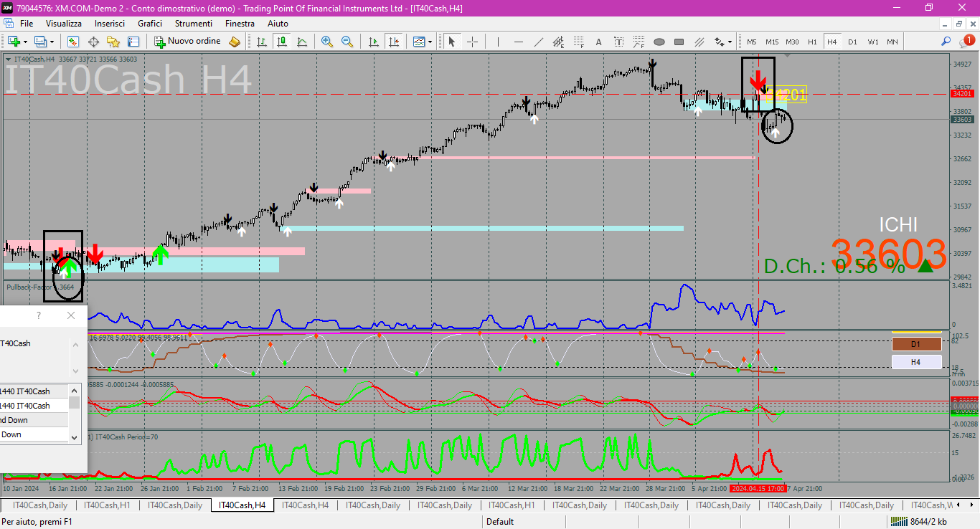This screenshot has height=529, width=980.
Task: Zoom in on the chart
Action: [327, 42]
